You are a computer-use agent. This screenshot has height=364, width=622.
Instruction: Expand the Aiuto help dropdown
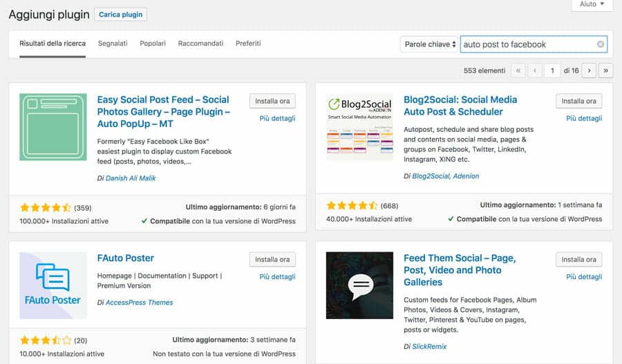pyautogui.click(x=592, y=4)
